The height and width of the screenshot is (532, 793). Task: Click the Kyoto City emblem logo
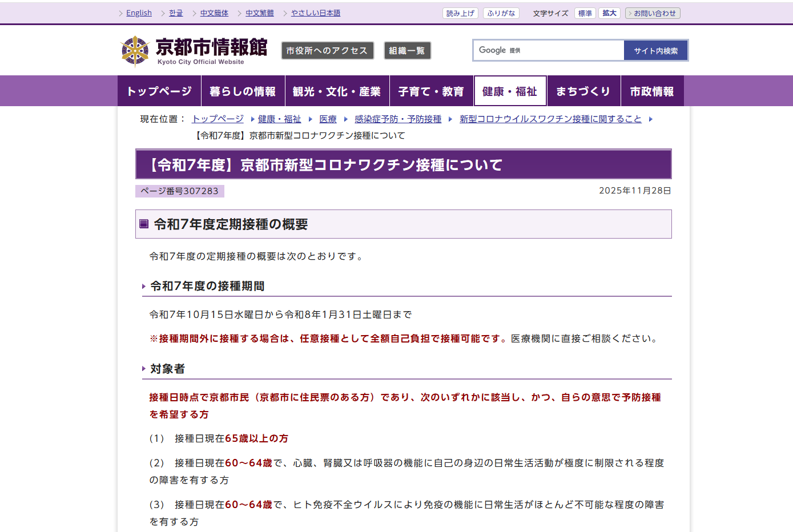(x=135, y=51)
